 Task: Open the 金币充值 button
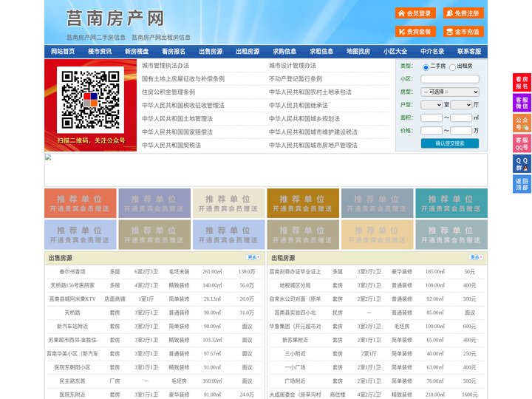tap(463, 32)
